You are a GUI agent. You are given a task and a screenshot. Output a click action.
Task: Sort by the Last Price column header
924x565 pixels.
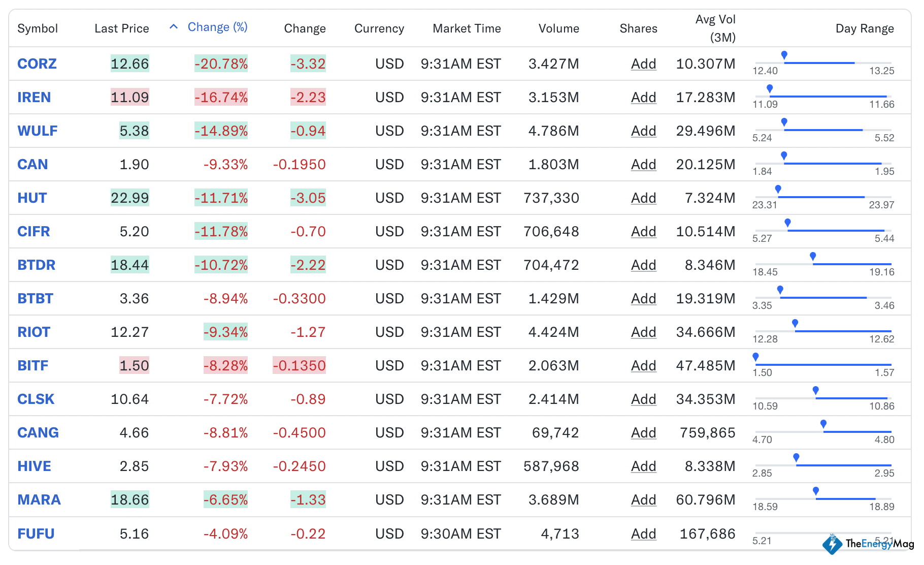pos(121,28)
